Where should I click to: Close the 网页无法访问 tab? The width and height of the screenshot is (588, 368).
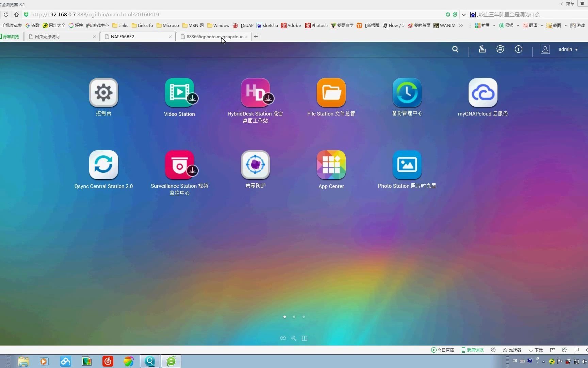(x=94, y=36)
